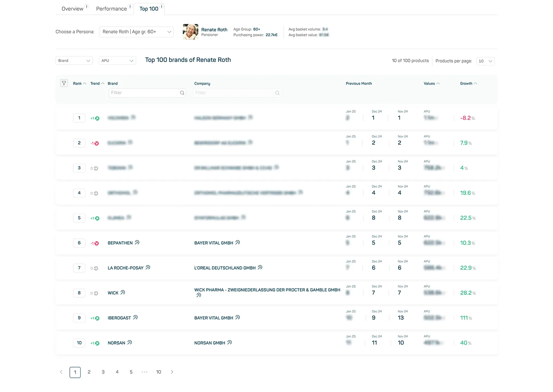Click Renate Roth persona photo
Screen dimensions: 553x392
click(190, 32)
